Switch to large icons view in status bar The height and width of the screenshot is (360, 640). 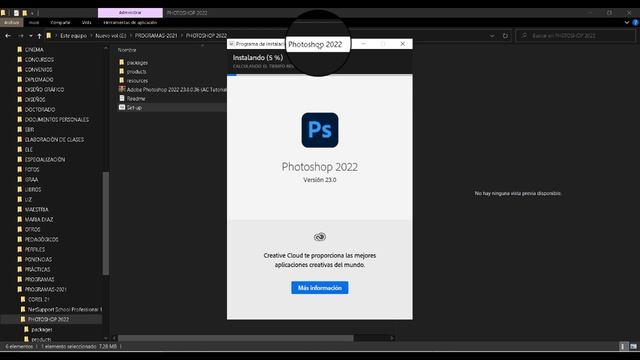633,347
